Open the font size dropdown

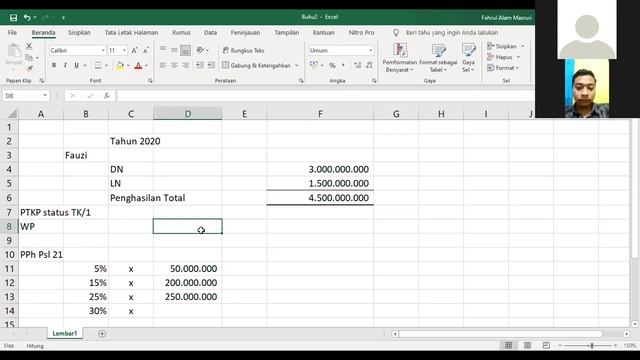(124, 50)
